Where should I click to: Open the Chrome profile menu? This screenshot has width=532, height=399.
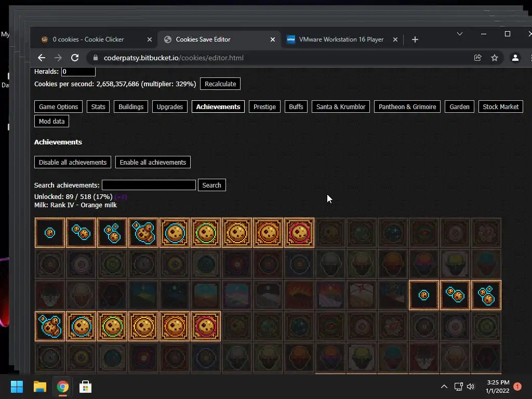click(x=515, y=58)
